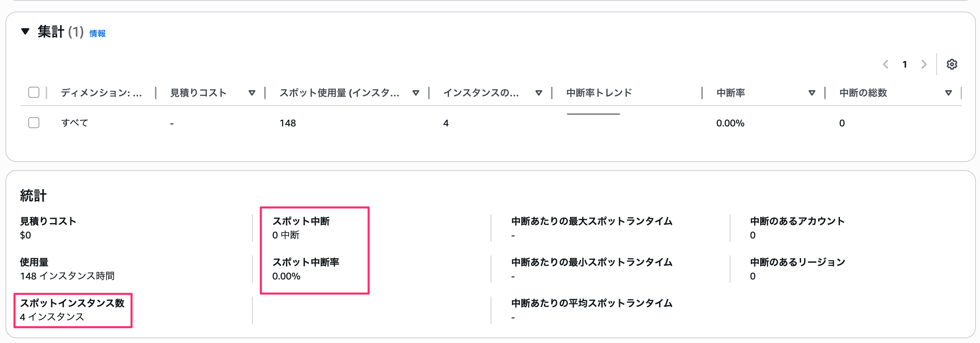This screenshot has width=980, height=343.
Task: Open the 中断の総数 column dropdown
Action: pyautogui.click(x=949, y=93)
